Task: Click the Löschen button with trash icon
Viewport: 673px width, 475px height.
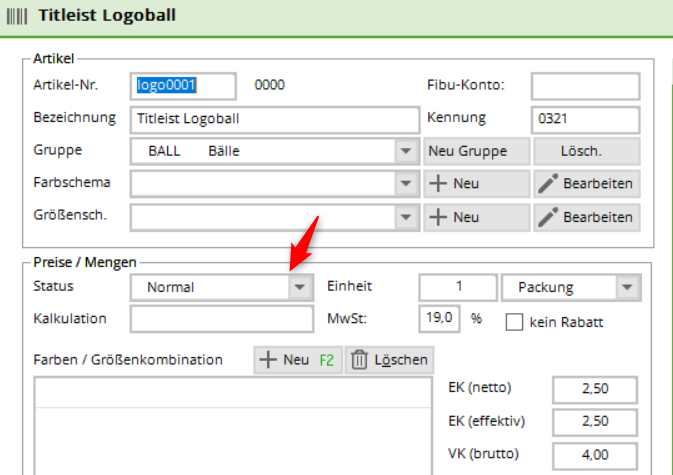Action: pos(389,360)
